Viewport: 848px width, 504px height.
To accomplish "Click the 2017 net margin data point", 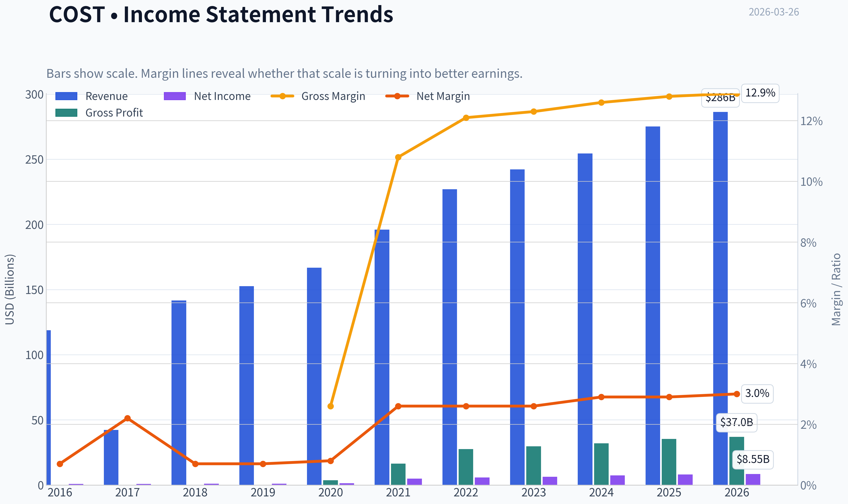I will 127,418.
